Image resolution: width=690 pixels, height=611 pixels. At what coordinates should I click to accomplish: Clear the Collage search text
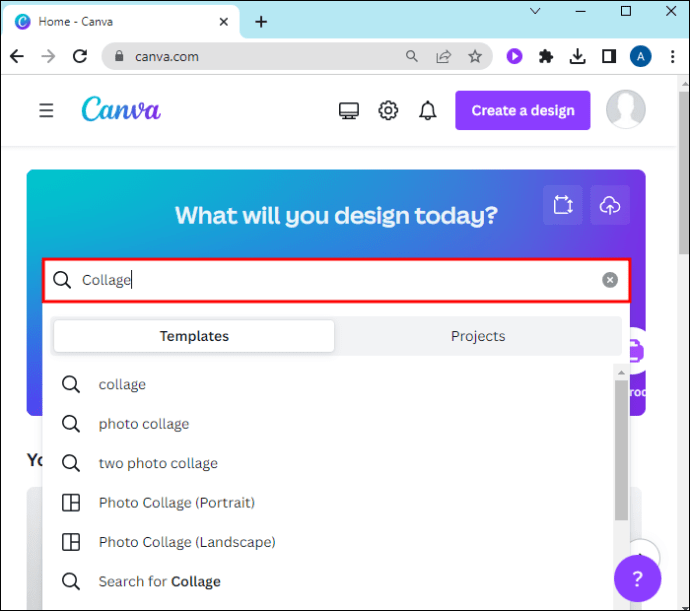pyautogui.click(x=610, y=280)
